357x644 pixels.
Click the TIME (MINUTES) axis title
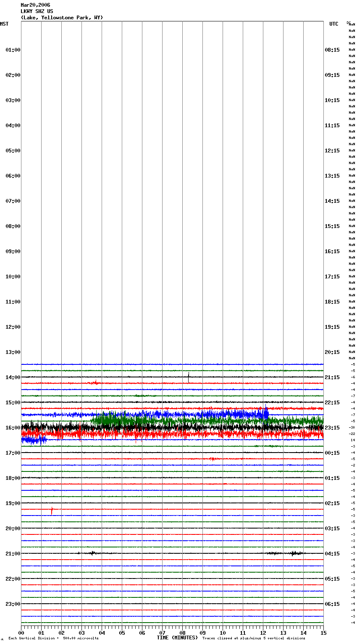(177, 638)
